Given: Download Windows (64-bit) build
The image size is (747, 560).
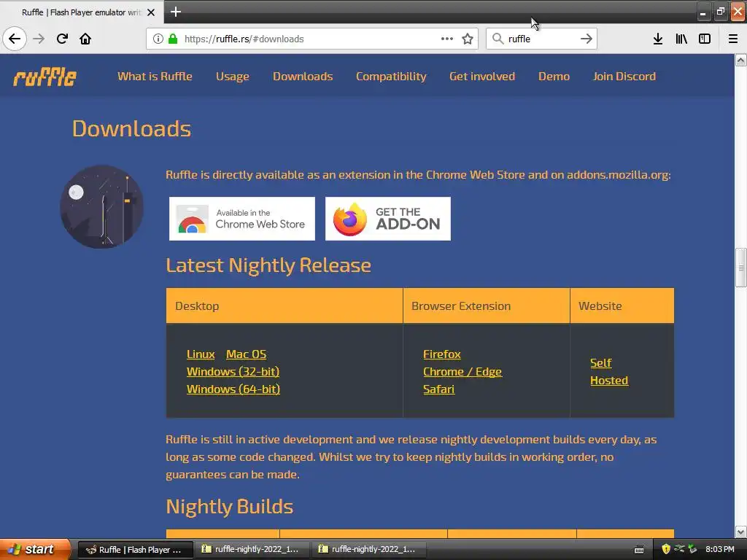Looking at the screenshot, I should pos(233,389).
